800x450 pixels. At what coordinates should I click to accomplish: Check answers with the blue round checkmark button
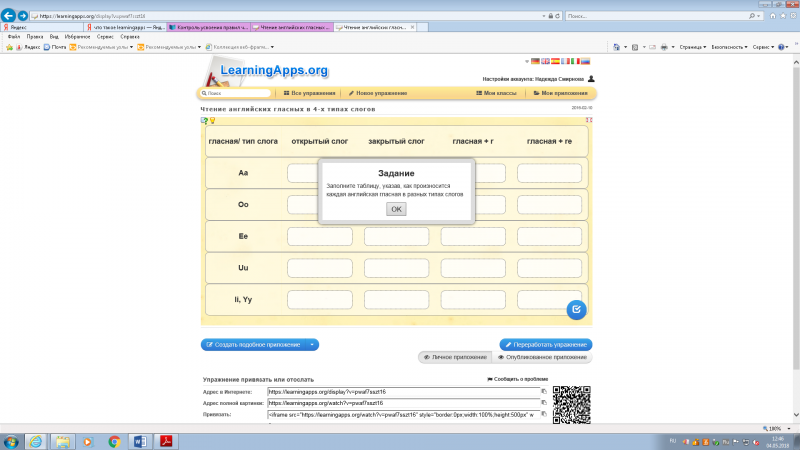click(x=576, y=309)
